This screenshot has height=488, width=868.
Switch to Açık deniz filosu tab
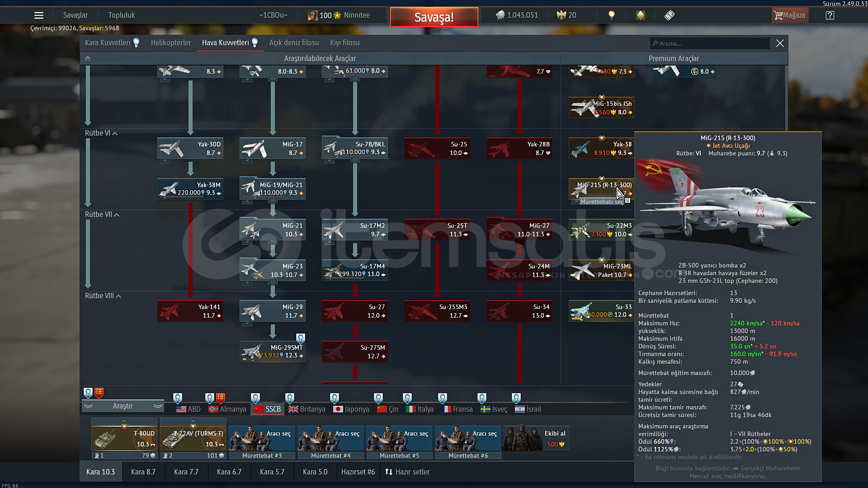(294, 43)
